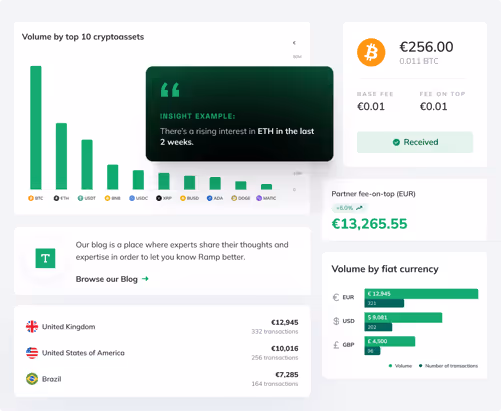Click the Partner fee-on-top (EUR) heading
Screen dimensions: 501x411
tap(373, 194)
